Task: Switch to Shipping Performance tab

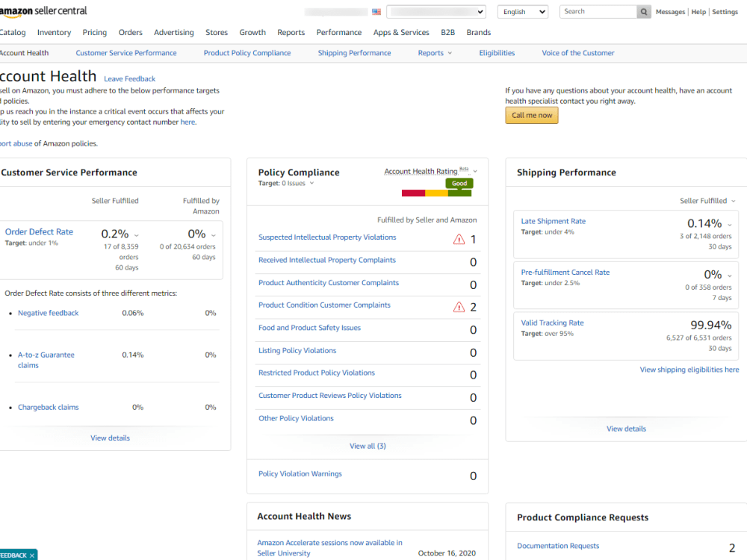Action: [354, 53]
